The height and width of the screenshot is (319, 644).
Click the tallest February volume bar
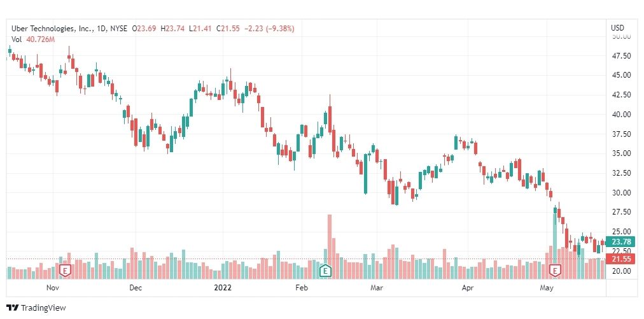[330, 246]
